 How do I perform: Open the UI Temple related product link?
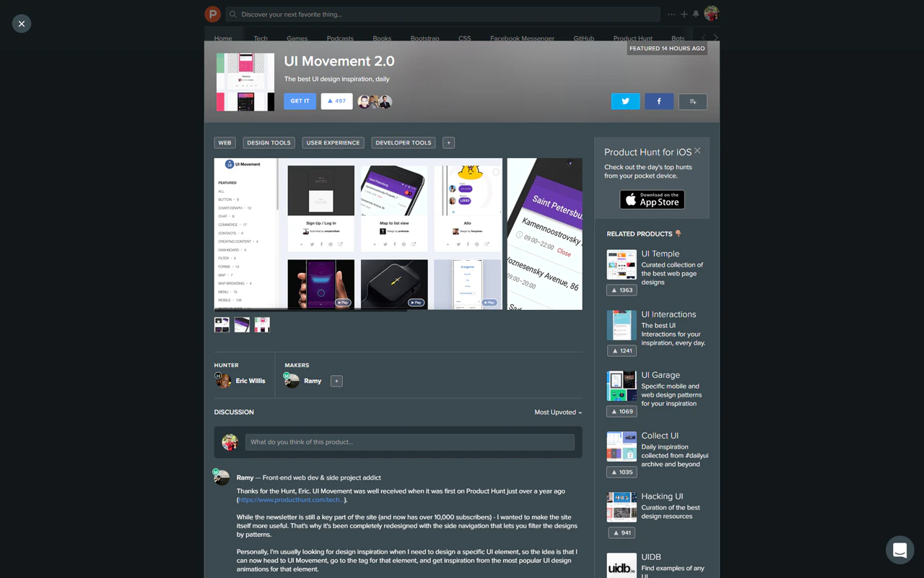click(660, 254)
